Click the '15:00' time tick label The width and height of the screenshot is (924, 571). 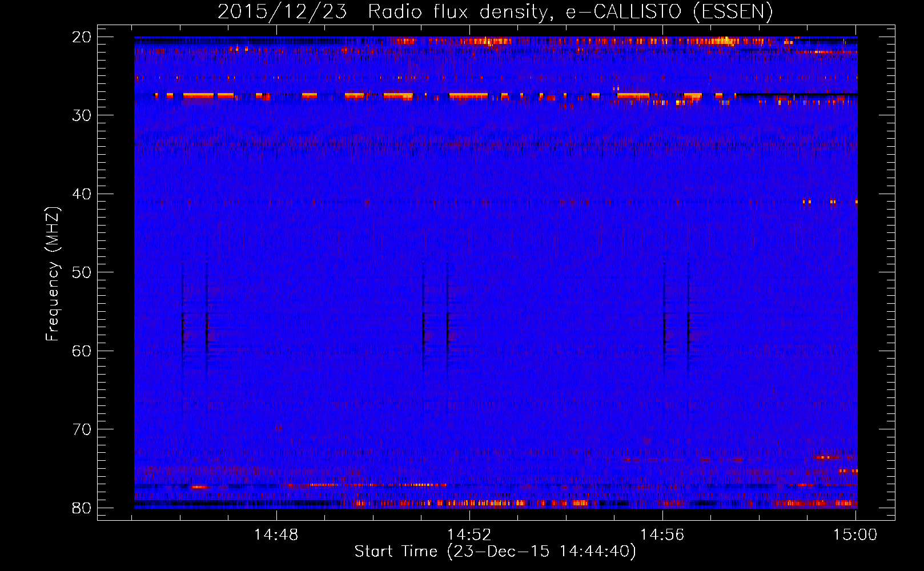coord(855,535)
